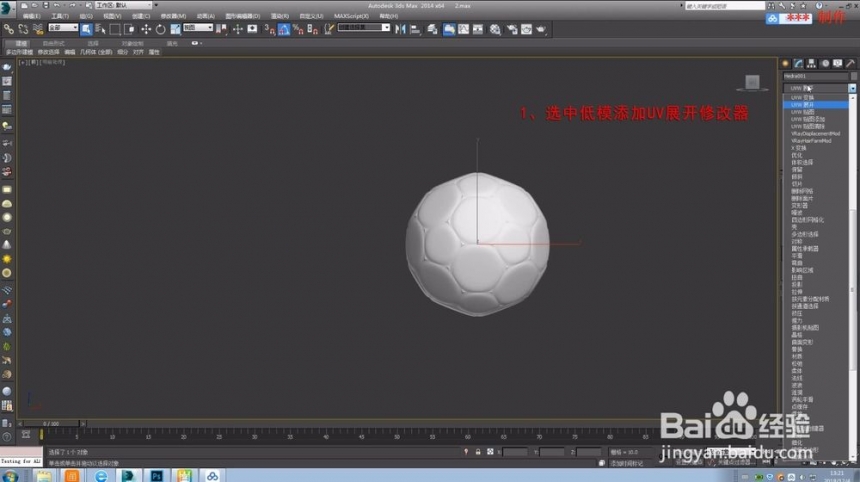Image resolution: width=860 pixels, height=482 pixels.
Task: Open the Motion command panel tab
Action: pos(825,64)
